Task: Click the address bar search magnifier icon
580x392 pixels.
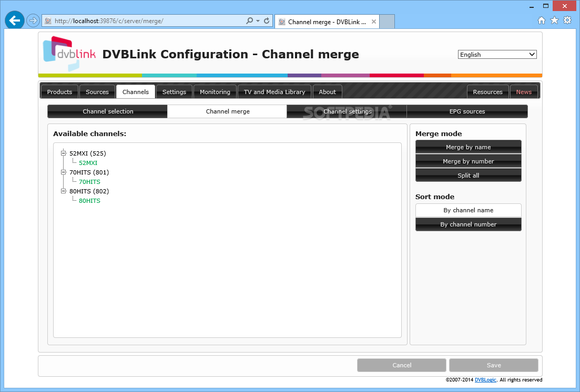Action: coord(250,20)
